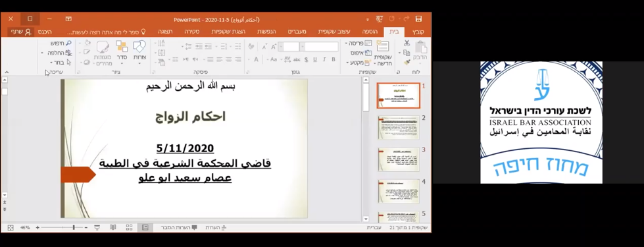Click the Numbering list icon
This screenshot has height=247, width=644.
224,47
